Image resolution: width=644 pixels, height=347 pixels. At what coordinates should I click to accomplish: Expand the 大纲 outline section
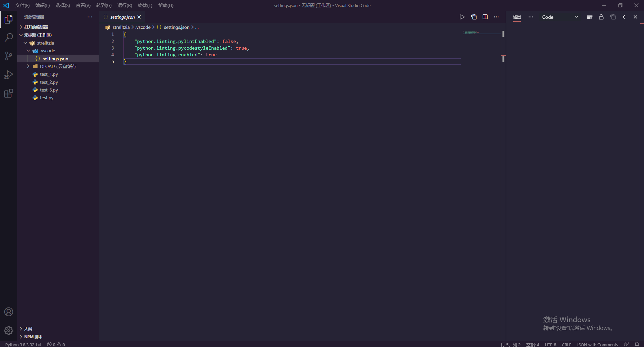pyautogui.click(x=58, y=329)
